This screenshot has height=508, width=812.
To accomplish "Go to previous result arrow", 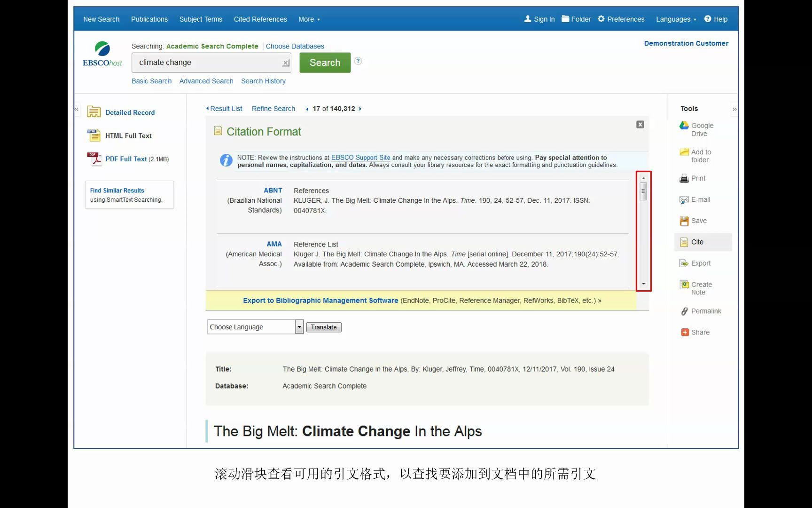I will (x=307, y=109).
